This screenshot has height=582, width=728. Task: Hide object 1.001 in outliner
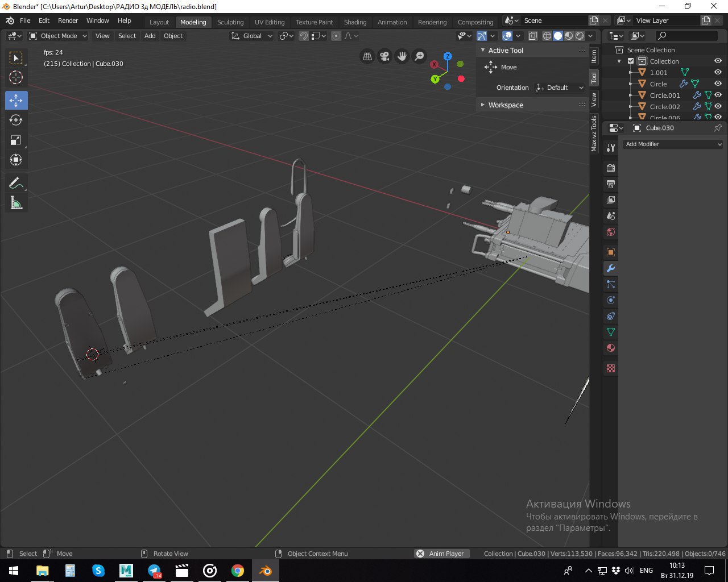(718, 73)
